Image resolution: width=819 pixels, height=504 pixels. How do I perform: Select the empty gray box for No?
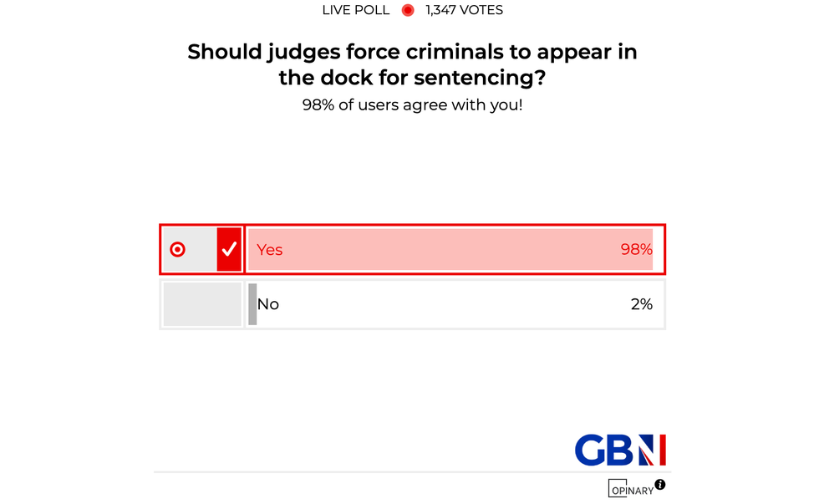tap(202, 304)
